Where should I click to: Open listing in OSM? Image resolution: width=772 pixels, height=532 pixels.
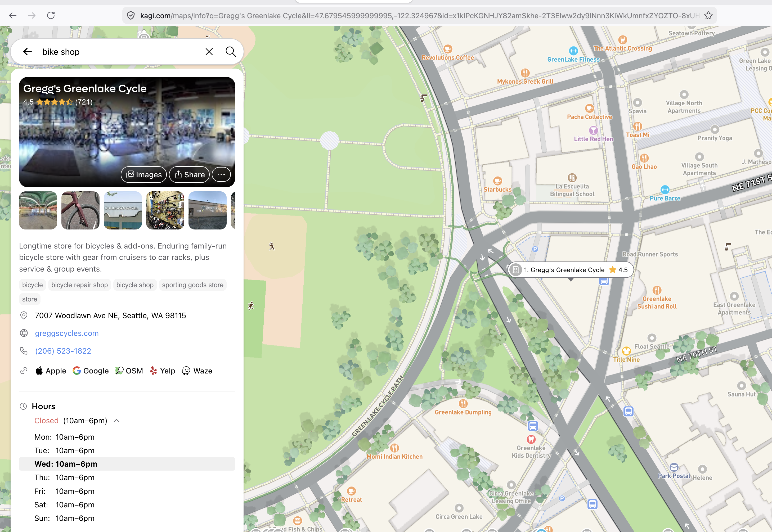point(129,371)
